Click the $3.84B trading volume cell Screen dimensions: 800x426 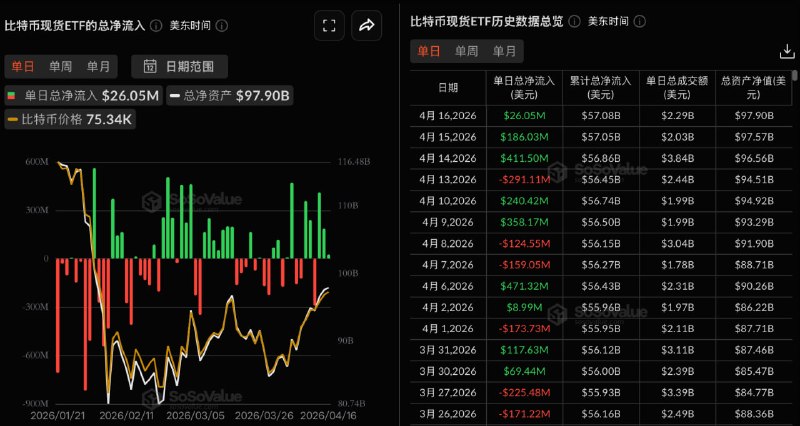click(x=677, y=159)
